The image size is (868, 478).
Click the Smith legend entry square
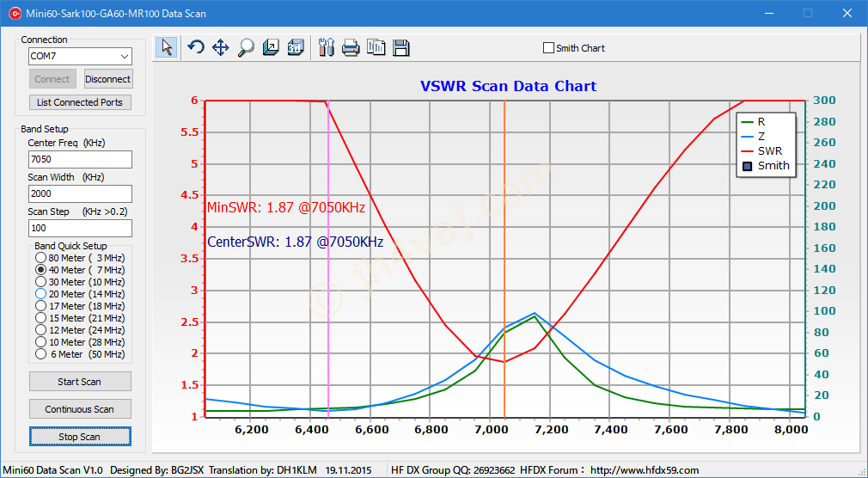coord(748,166)
